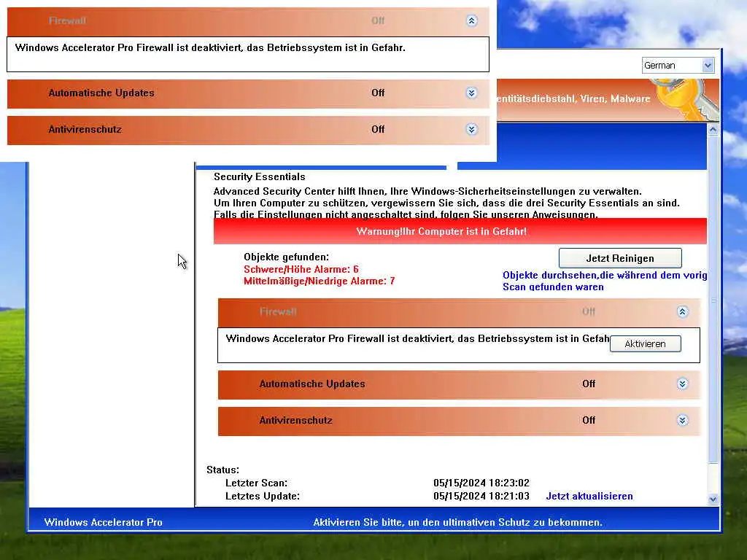The width and height of the screenshot is (747, 560).
Task: Expand Automatische Updates in the main window
Action: click(x=682, y=384)
